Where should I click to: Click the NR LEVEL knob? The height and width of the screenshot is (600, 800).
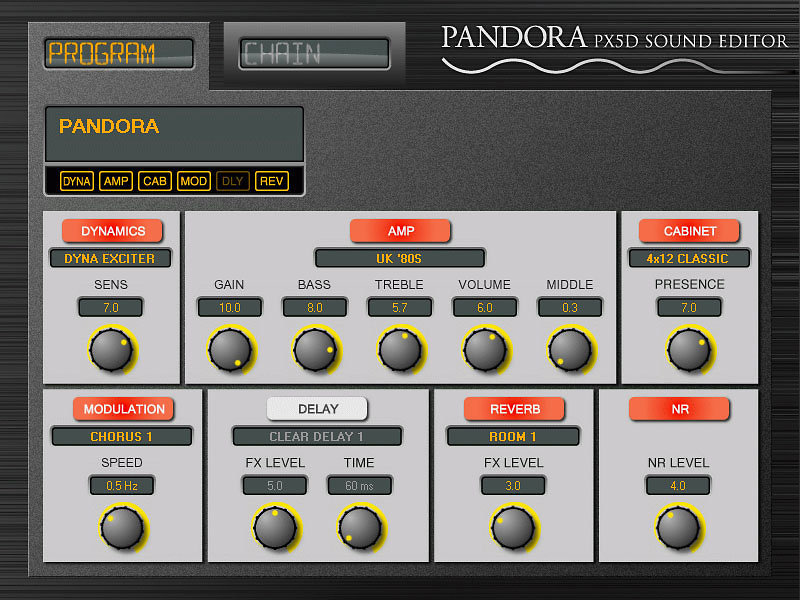[678, 528]
